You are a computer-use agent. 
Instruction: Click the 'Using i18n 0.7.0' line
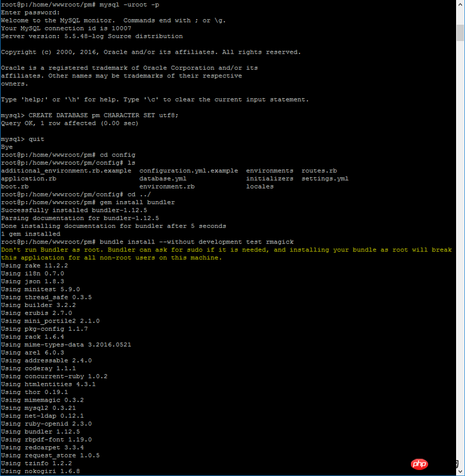(x=33, y=273)
